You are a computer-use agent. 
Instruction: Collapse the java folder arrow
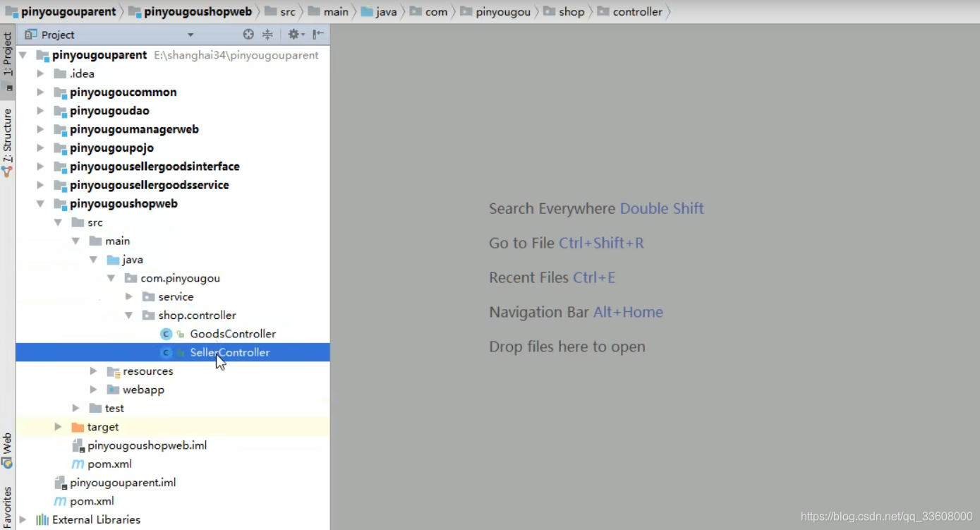click(93, 260)
